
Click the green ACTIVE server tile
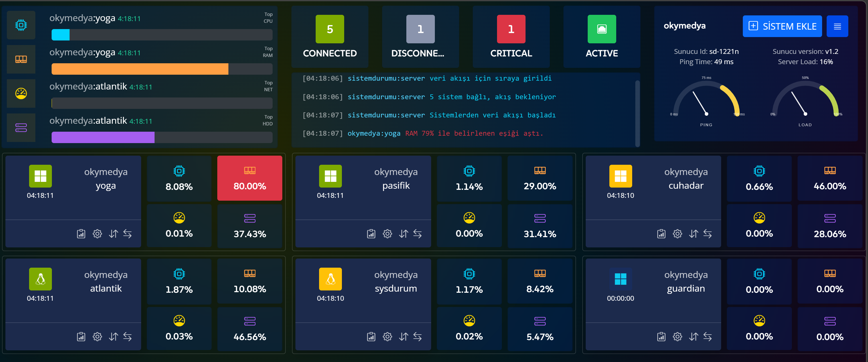(601, 36)
